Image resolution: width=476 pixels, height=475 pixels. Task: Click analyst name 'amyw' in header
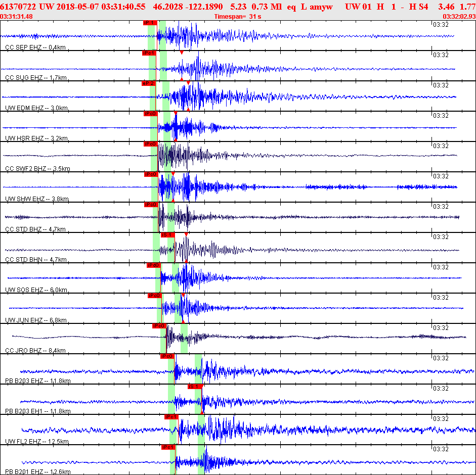pyautogui.click(x=321, y=7)
